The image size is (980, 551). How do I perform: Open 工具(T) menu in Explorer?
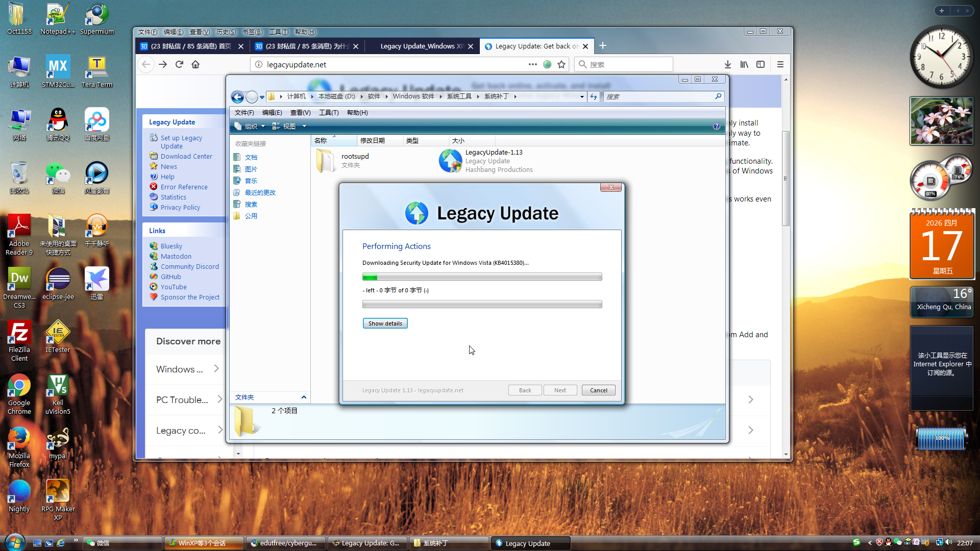(329, 112)
